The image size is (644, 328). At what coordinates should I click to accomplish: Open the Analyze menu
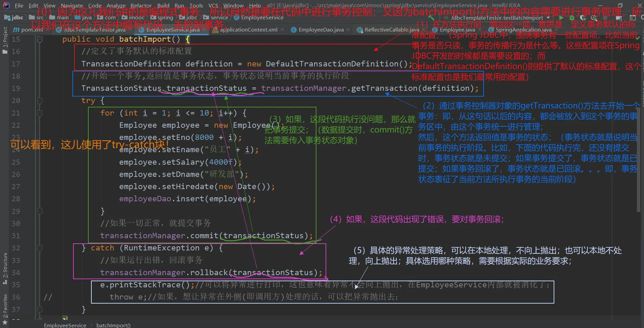click(x=116, y=5)
